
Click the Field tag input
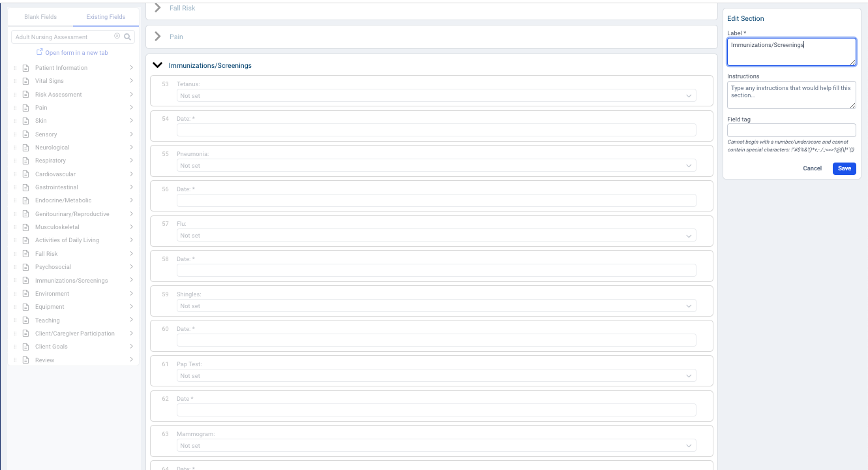pos(792,130)
